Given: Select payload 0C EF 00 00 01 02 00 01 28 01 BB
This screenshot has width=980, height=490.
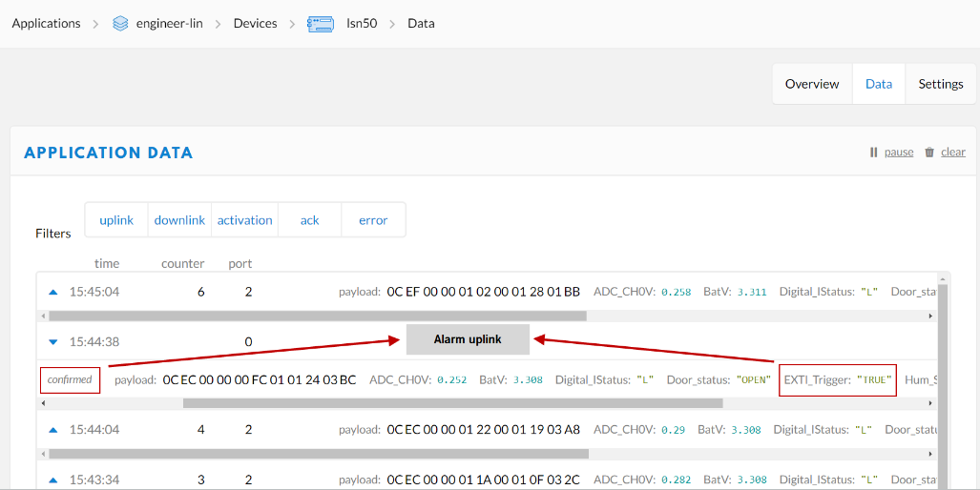Looking at the screenshot, I should pyautogui.click(x=484, y=292).
